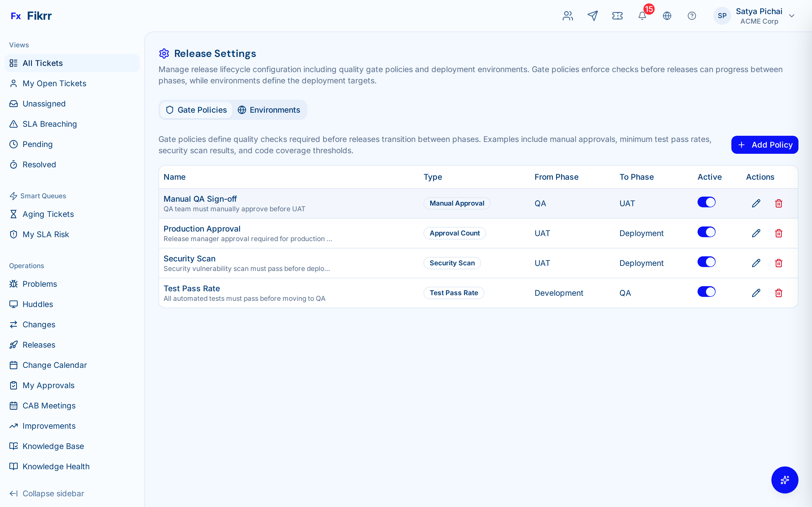Open the Knowledge Base view in sidebar
This screenshot has width=812, height=507.
pyautogui.click(x=53, y=446)
